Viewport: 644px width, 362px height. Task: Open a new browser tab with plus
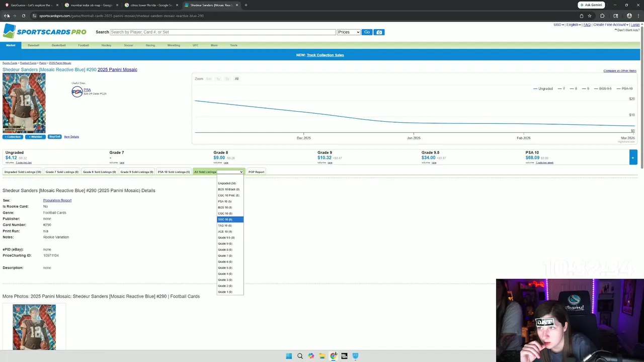246,5
